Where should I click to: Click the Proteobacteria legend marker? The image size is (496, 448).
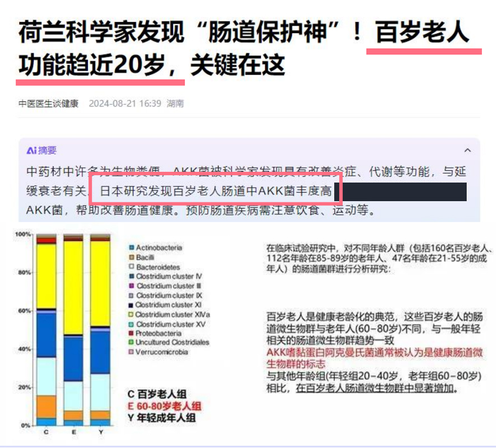[132, 334]
